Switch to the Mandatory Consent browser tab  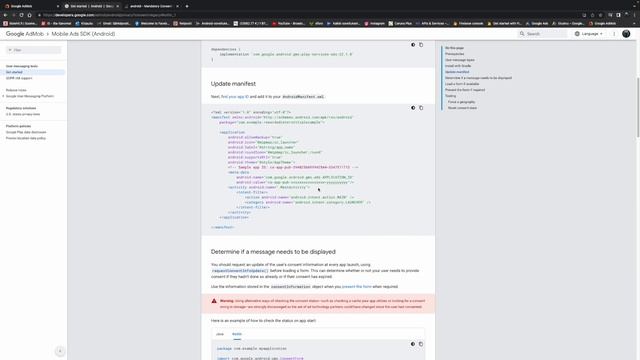coord(151,6)
